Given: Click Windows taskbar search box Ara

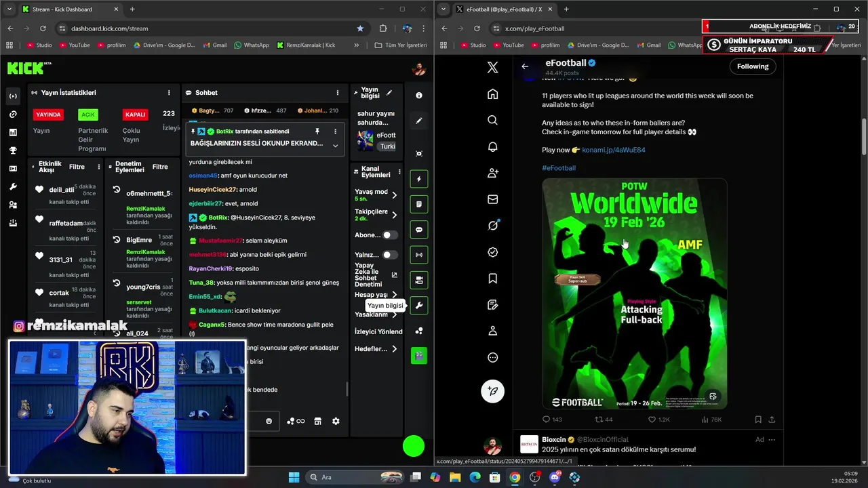Looking at the screenshot, I should (356, 477).
